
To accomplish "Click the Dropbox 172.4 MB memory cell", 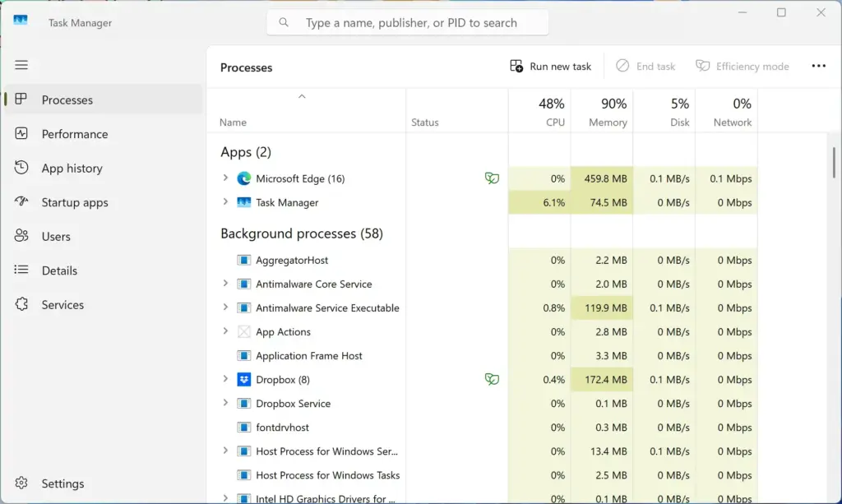I will click(x=602, y=380).
